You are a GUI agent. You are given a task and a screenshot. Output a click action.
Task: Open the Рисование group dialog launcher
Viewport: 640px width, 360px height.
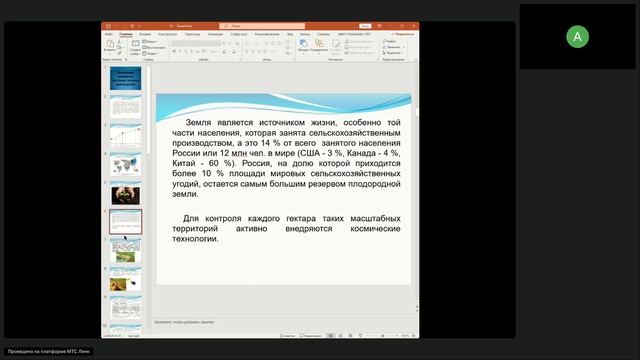tap(378, 60)
